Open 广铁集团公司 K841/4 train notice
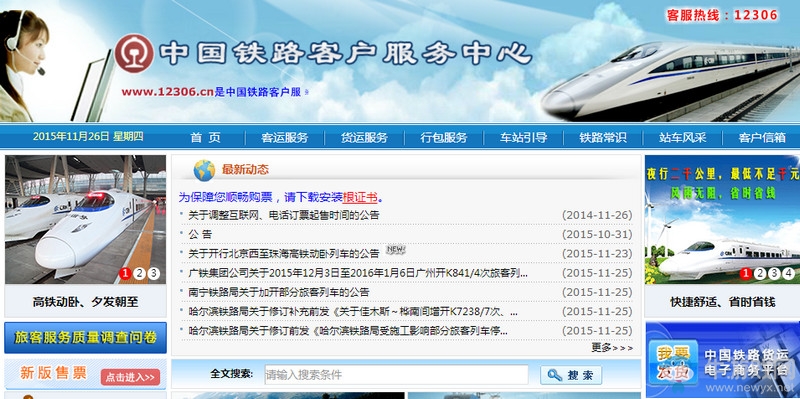The image size is (800, 399). (358, 273)
